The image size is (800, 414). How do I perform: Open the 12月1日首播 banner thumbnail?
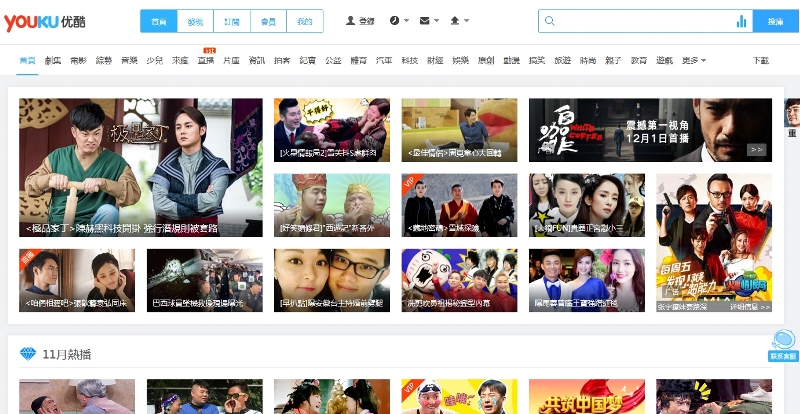point(650,130)
